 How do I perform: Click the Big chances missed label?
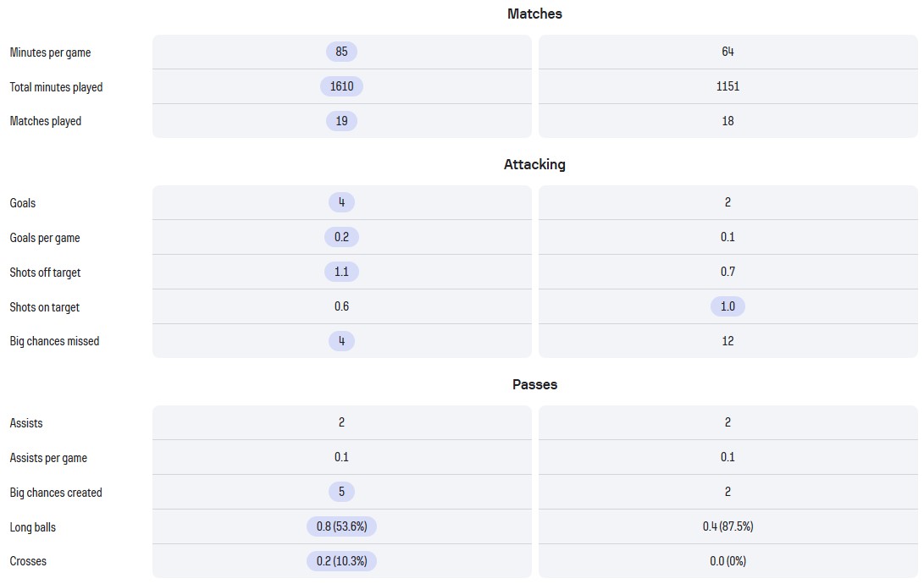tap(54, 341)
